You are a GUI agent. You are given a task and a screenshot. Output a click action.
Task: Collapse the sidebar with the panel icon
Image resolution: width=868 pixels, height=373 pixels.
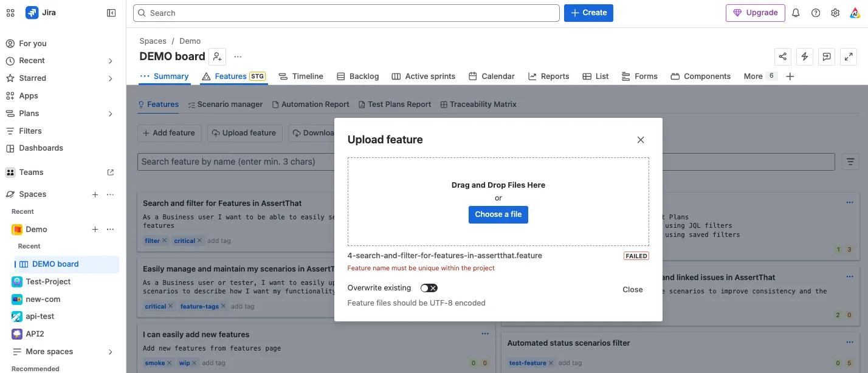(111, 13)
